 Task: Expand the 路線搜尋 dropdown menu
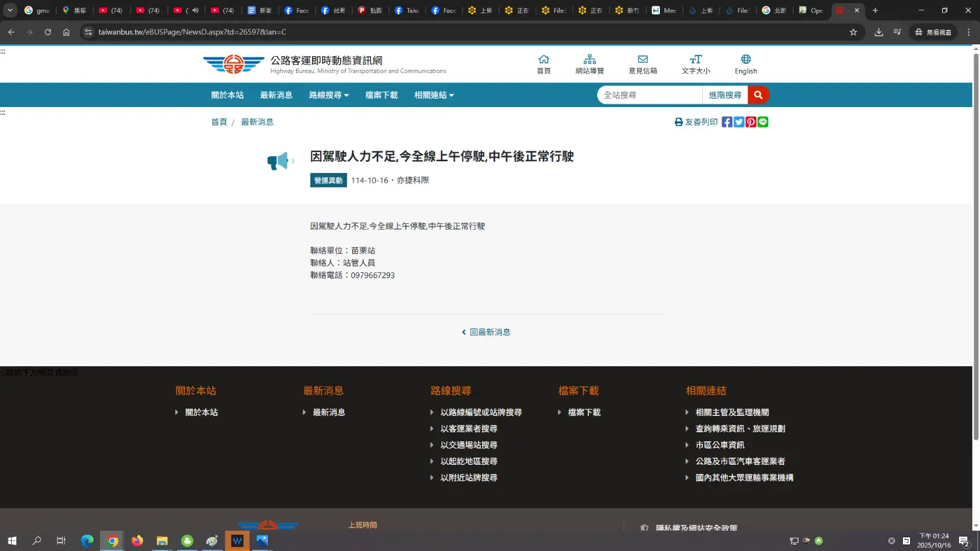[329, 95]
